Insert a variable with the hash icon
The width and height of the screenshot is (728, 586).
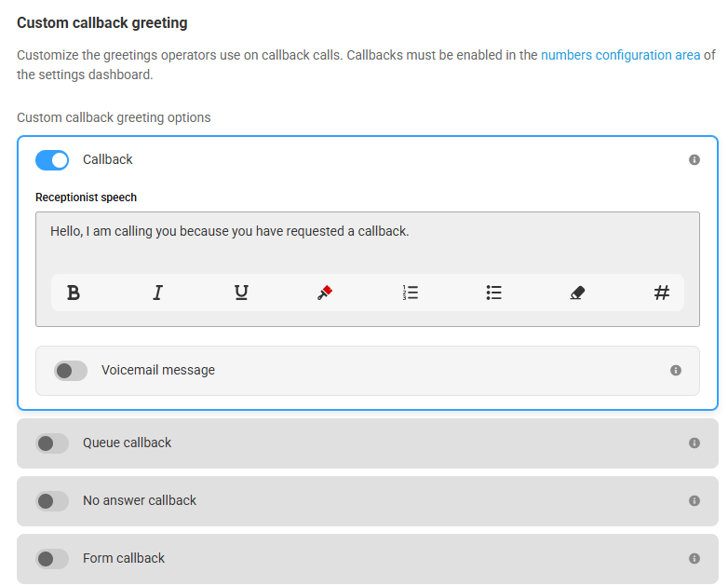coord(662,293)
